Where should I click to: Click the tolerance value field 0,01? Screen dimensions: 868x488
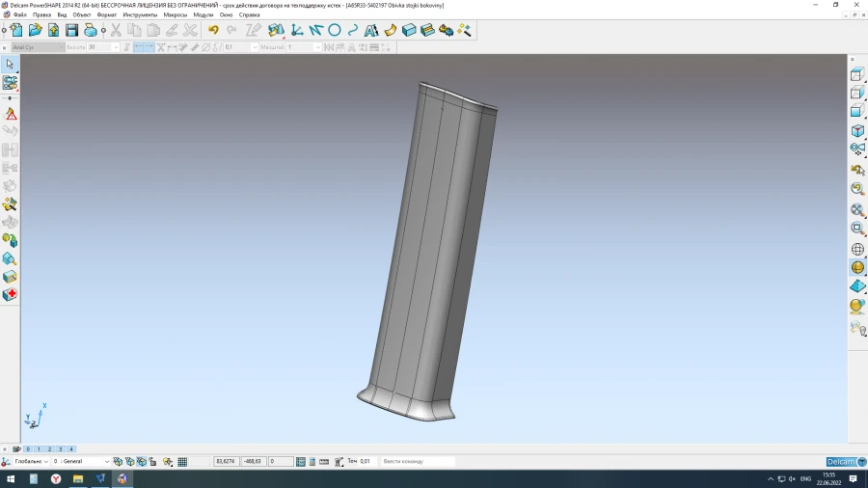pyautogui.click(x=366, y=462)
